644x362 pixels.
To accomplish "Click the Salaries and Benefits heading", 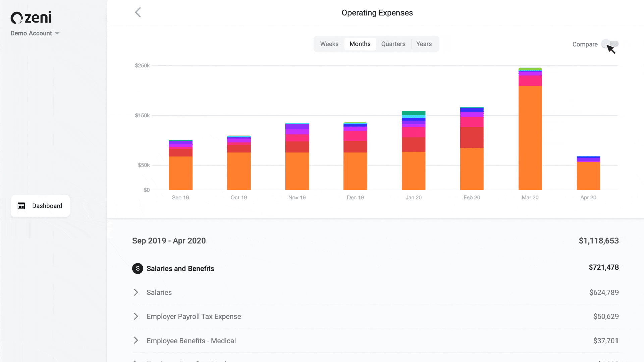I will pyautogui.click(x=180, y=269).
